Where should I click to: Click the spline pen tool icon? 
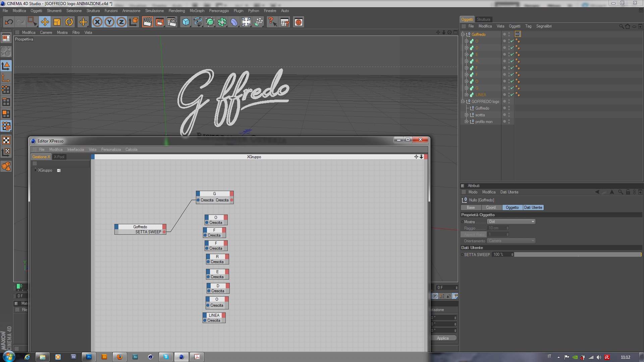pos(198,22)
